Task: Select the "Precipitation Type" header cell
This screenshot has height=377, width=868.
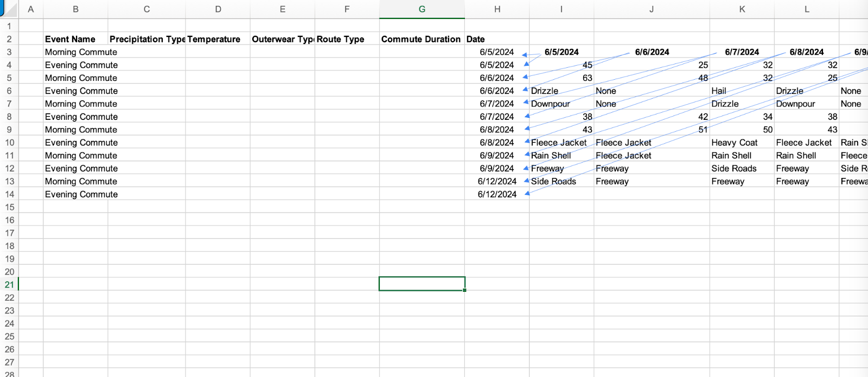Action: [x=146, y=39]
